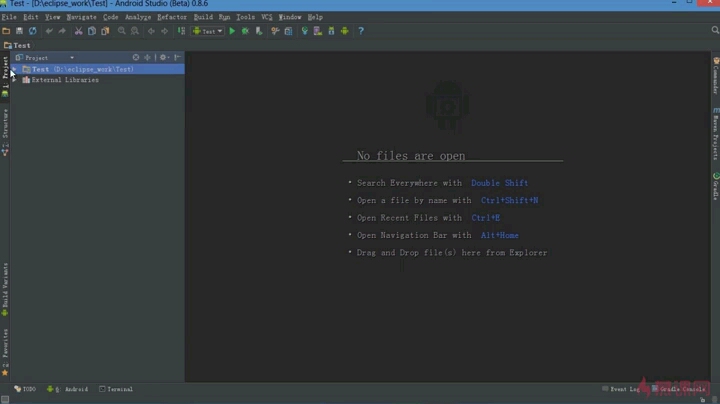Click Collapse All icon in Project panel
720x404 pixels.
coord(147,57)
